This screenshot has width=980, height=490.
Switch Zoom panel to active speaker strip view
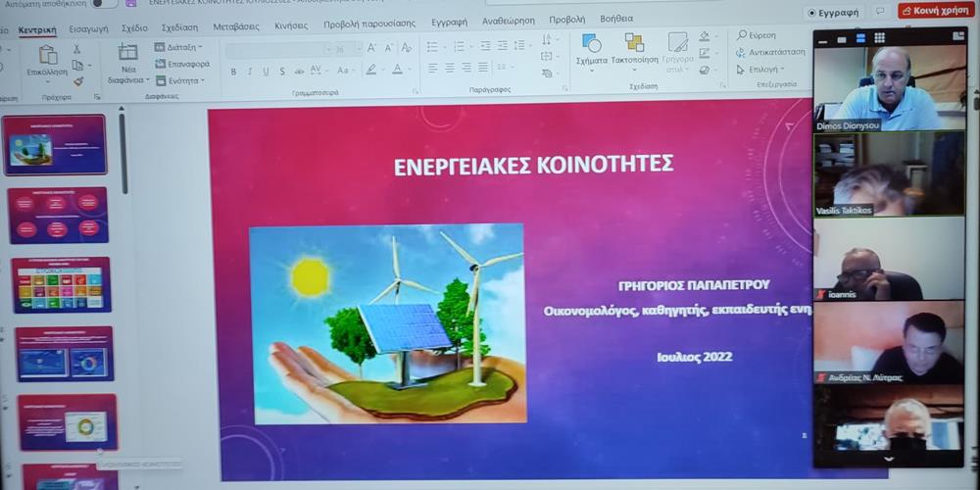click(860, 38)
